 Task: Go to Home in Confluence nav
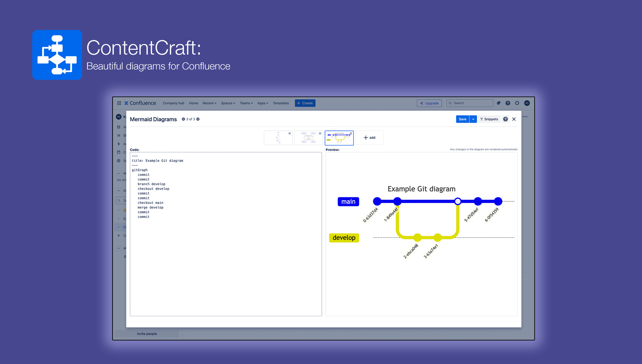pos(193,103)
